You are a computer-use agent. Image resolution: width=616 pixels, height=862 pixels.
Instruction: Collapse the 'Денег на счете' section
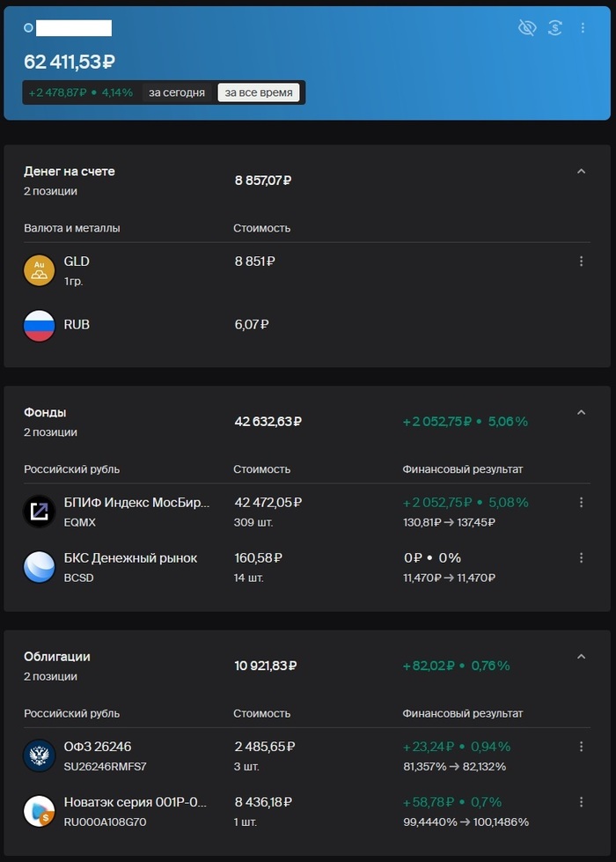click(x=581, y=172)
